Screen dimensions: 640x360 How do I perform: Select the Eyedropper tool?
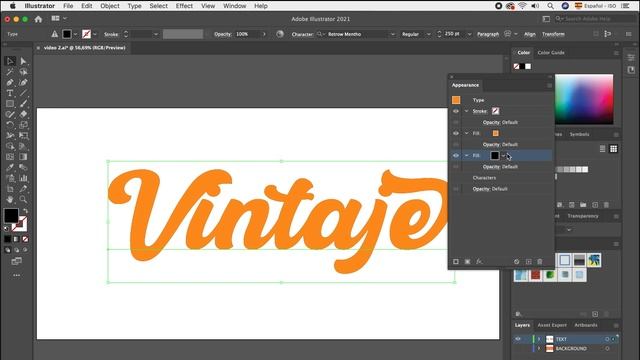click(10, 167)
